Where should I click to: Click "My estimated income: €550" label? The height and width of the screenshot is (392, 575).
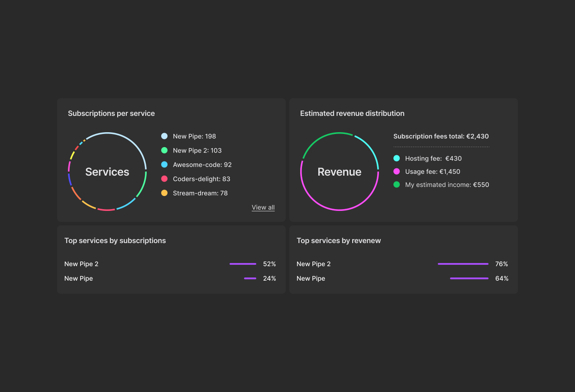click(x=447, y=184)
